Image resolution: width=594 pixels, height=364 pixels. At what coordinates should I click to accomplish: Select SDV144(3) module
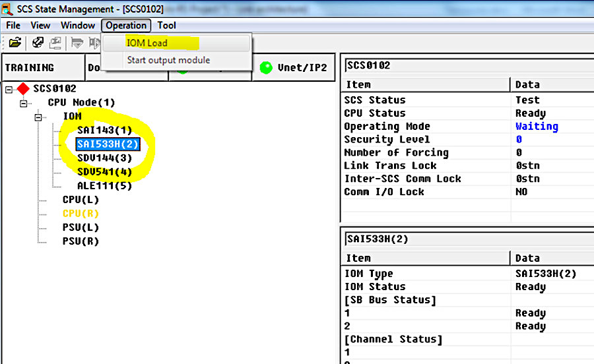(104, 158)
